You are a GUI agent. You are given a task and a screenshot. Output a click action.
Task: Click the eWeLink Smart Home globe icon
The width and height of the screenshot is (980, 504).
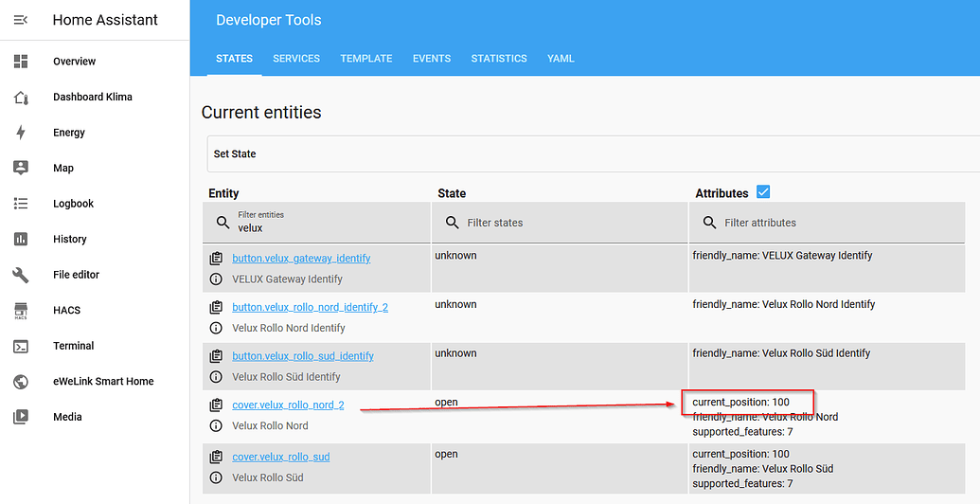coord(21,382)
